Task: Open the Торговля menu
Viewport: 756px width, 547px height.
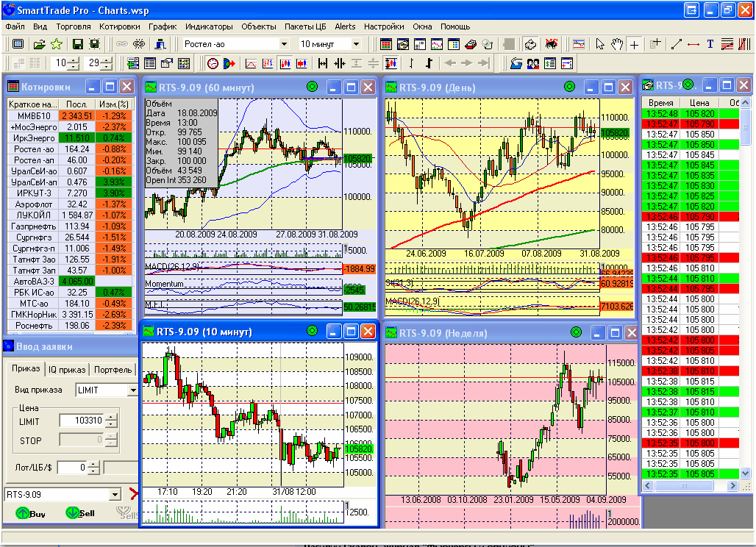Action: click(x=74, y=26)
